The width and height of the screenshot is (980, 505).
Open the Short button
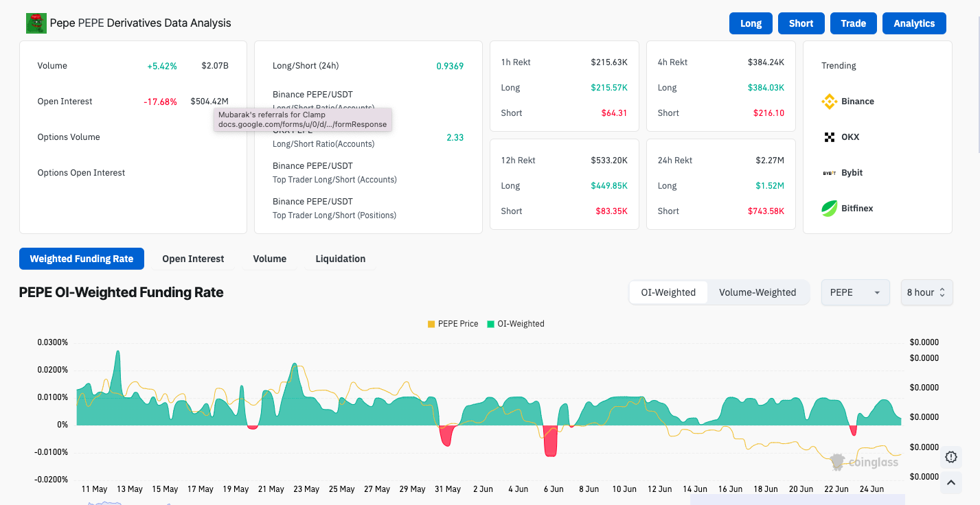click(x=801, y=23)
